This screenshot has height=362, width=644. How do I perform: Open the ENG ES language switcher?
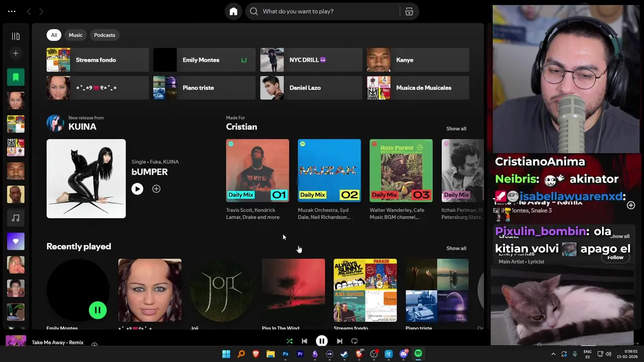click(587, 354)
